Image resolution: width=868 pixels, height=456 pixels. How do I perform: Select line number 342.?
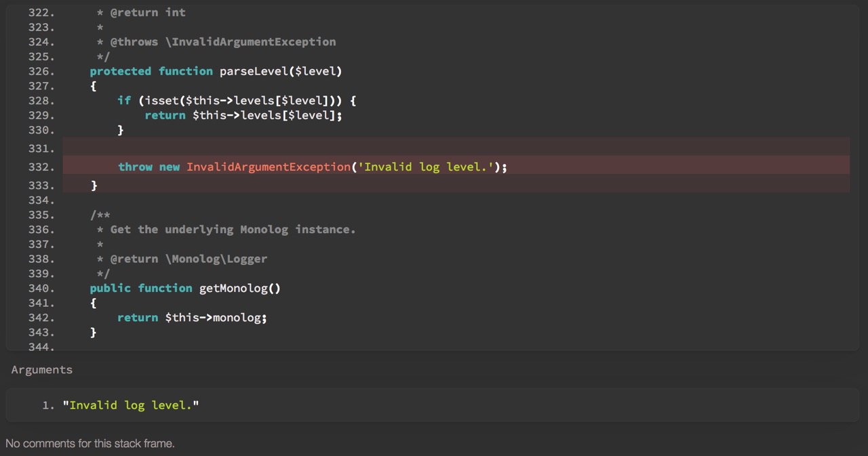[41, 318]
